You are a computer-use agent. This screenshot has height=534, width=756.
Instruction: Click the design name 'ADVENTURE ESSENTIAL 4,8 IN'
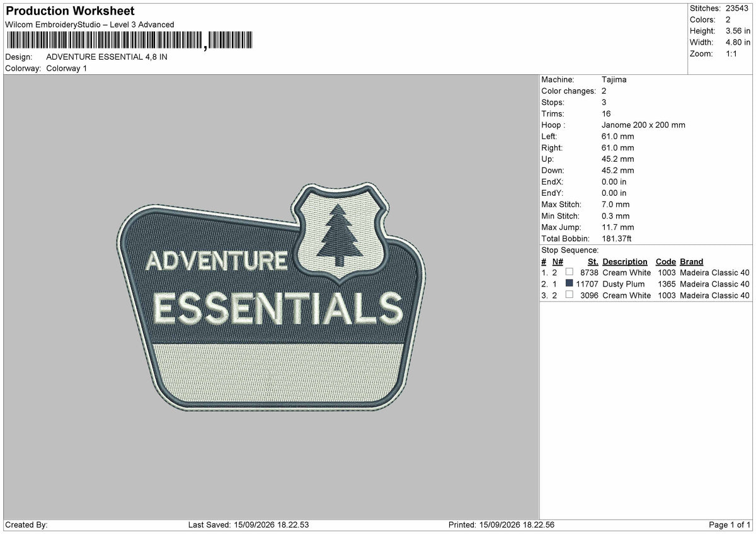(107, 57)
